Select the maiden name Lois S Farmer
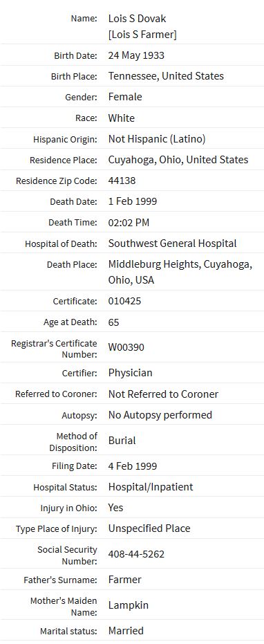The height and width of the screenshot is (644, 264). click(x=142, y=35)
